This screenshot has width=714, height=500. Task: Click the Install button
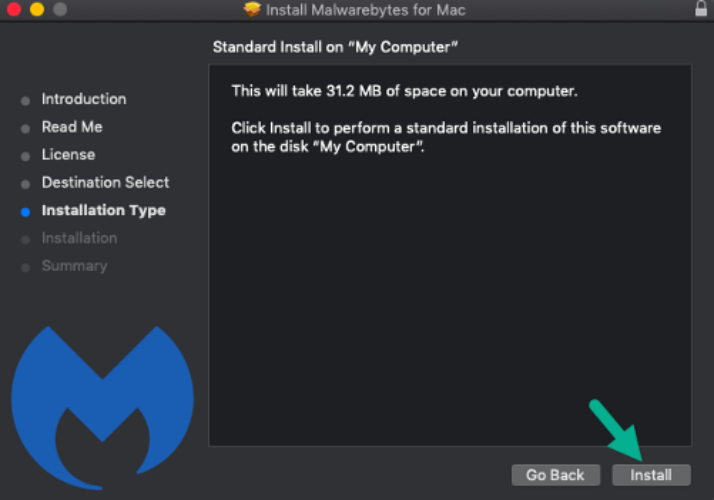coord(651,475)
